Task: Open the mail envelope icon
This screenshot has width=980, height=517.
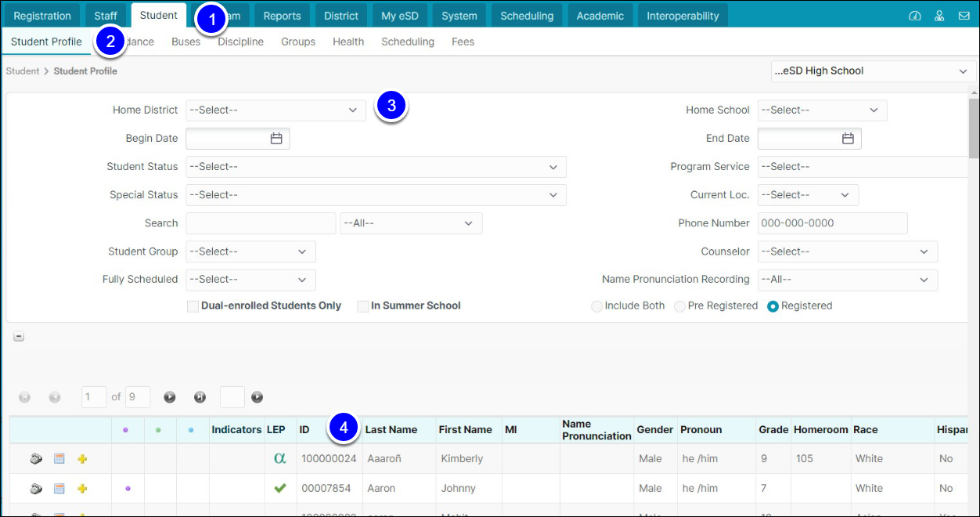Action: pyautogui.click(x=964, y=16)
